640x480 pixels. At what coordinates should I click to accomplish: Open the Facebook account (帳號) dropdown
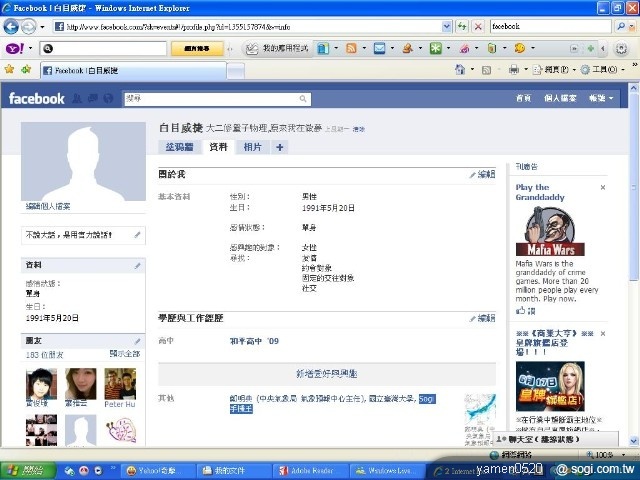point(601,98)
